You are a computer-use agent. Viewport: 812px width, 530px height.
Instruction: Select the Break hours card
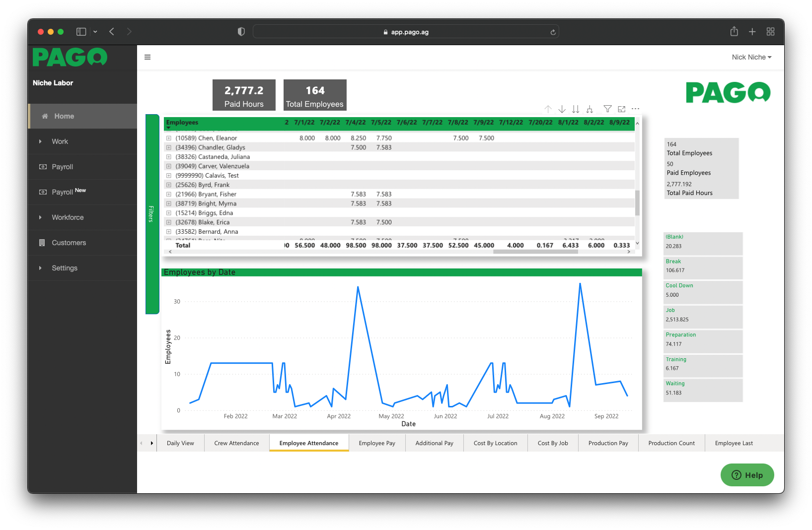coord(702,266)
